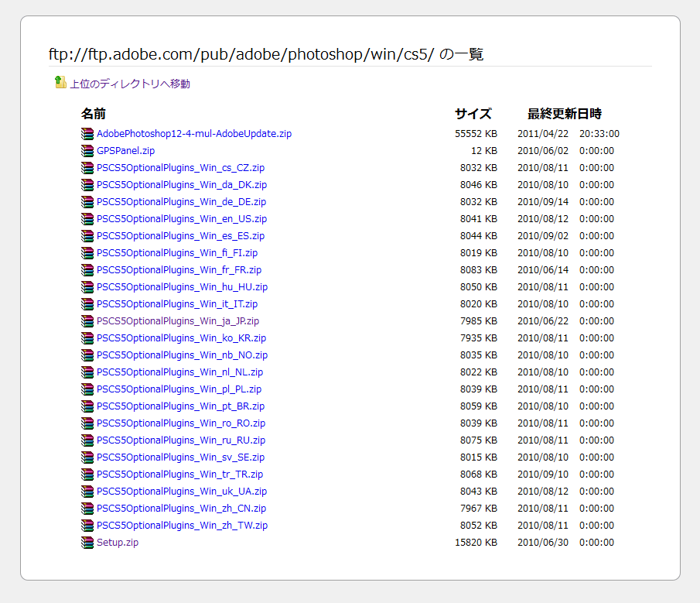Click archive icon next to ru_RU plugins zip
700x603 pixels.
[x=87, y=439]
